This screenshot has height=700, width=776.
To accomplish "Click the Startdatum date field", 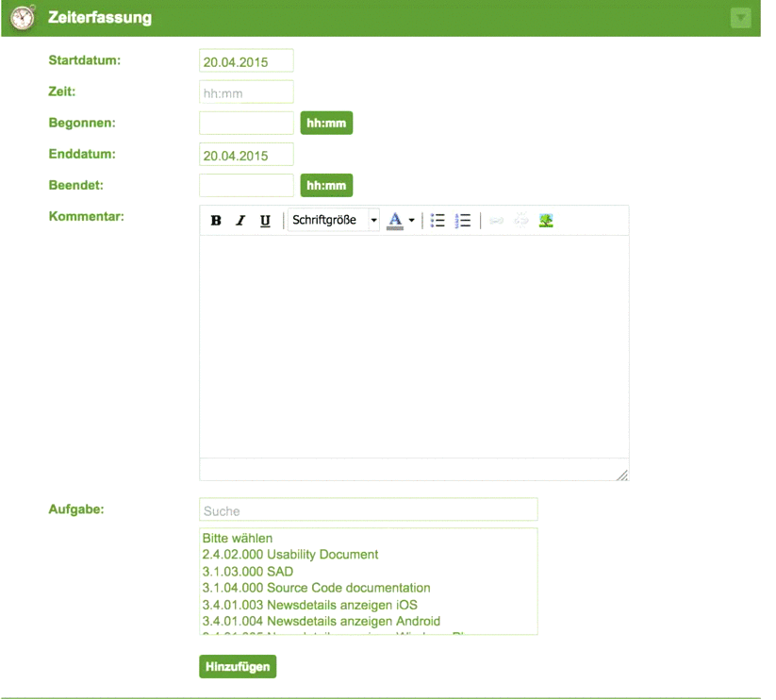I will (246, 61).
